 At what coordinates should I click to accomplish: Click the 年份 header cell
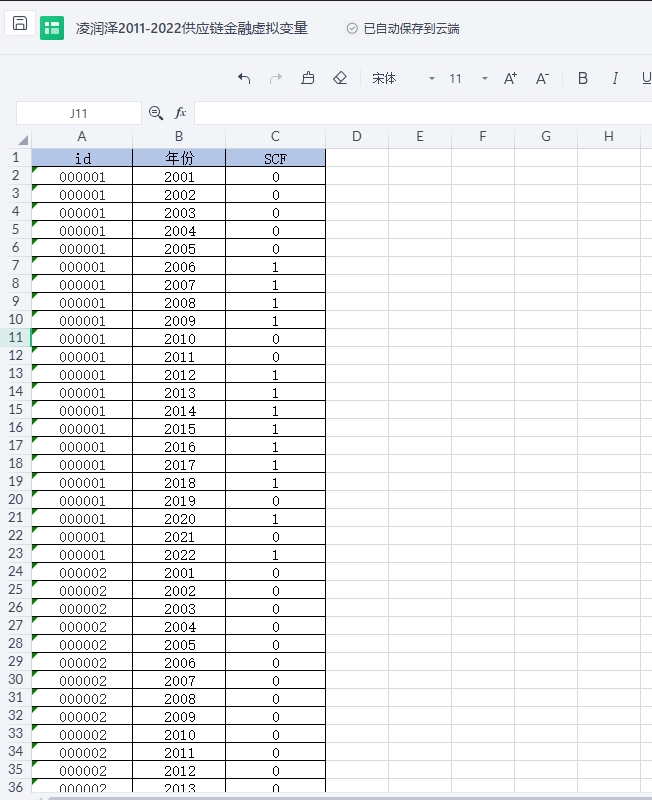179,158
